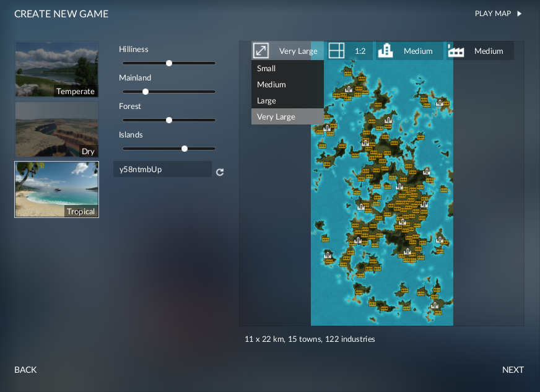The image size is (540, 392).
Task: Regenerate the map seed with refresh icon
Action: click(x=220, y=172)
